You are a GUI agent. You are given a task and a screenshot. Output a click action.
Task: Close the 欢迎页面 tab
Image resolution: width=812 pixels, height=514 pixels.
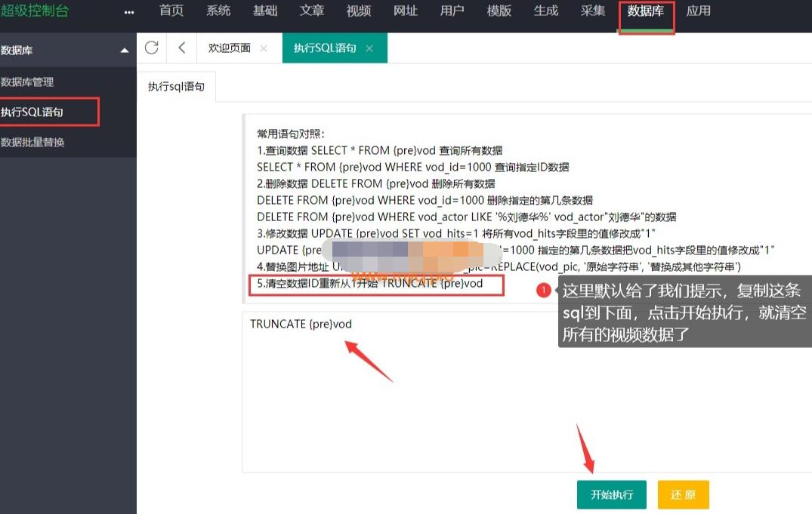tap(264, 47)
